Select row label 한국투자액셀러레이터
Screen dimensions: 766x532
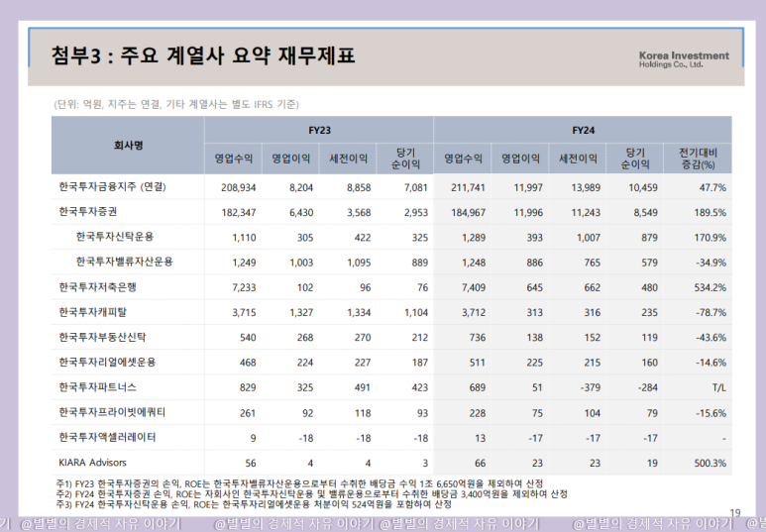[107, 437]
